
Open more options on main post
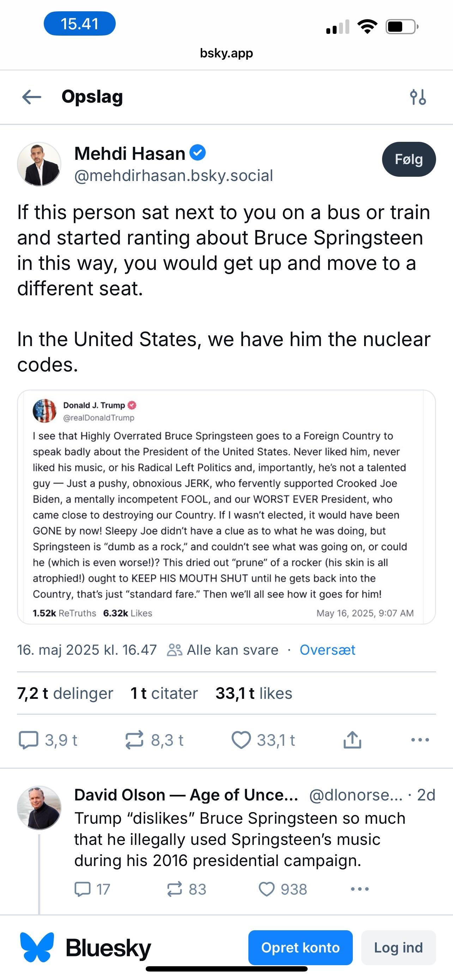pyautogui.click(x=420, y=740)
